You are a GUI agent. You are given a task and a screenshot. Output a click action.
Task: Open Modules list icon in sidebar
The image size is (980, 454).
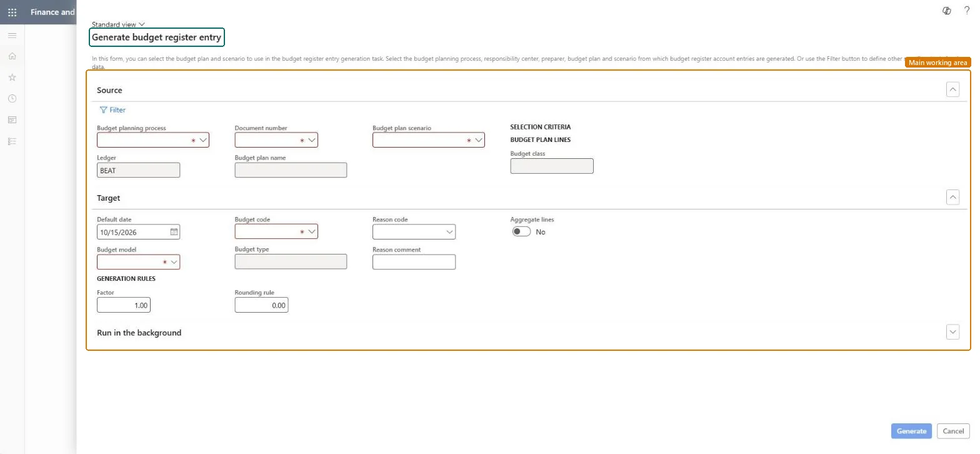[x=12, y=141]
